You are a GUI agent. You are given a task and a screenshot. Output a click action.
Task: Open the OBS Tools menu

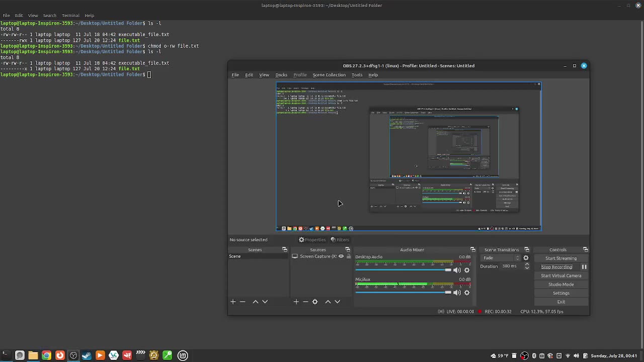point(357,75)
